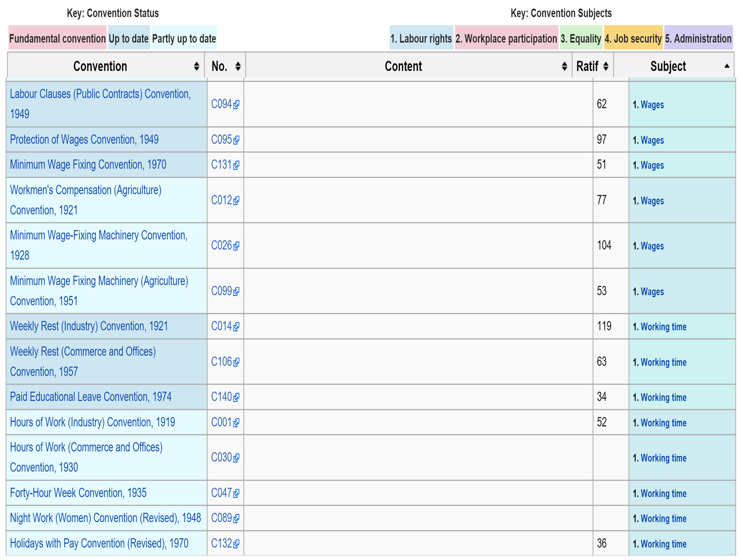This screenshot has width=743, height=560.
Task: Click Wages link in C131 row
Action: pyautogui.click(x=652, y=165)
